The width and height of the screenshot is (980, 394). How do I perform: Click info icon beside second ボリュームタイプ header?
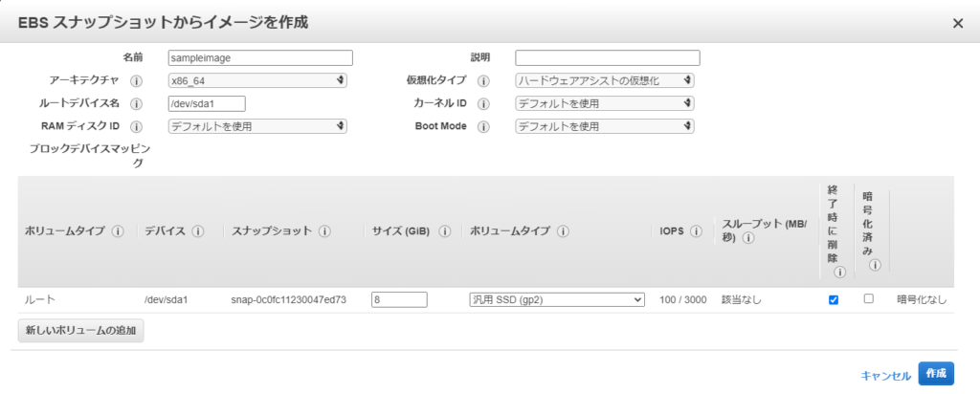(x=563, y=231)
